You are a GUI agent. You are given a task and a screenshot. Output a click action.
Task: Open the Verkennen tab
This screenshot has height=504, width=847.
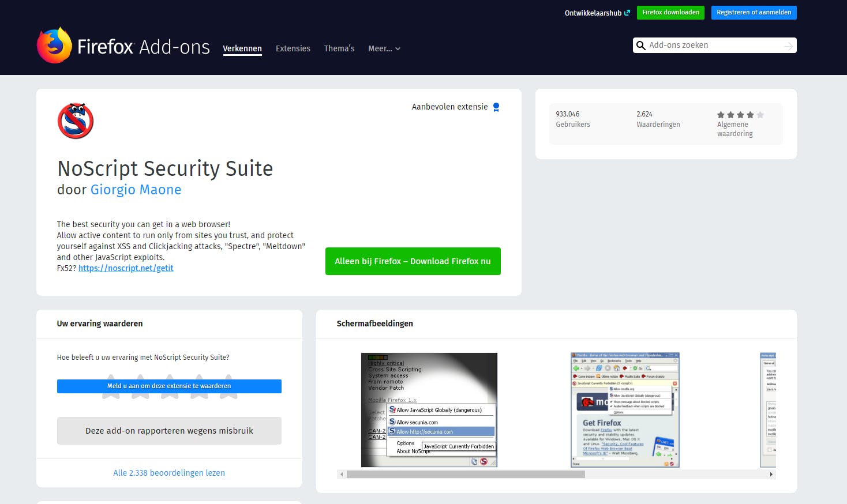242,48
